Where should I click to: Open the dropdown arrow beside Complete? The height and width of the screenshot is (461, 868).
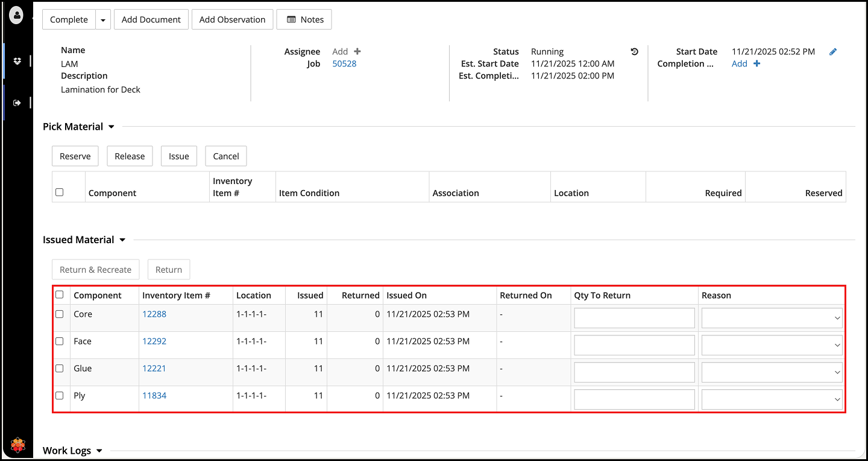coord(103,20)
